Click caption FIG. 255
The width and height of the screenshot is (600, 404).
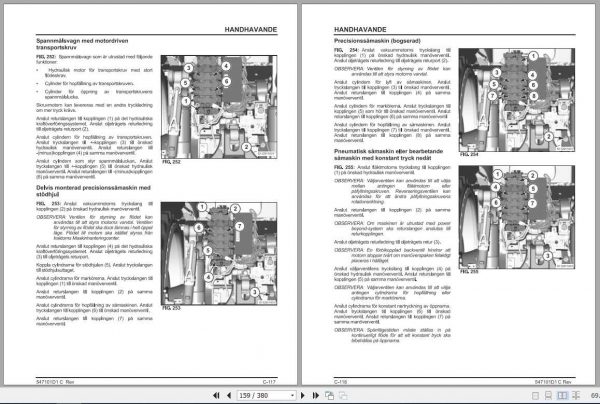469,272
